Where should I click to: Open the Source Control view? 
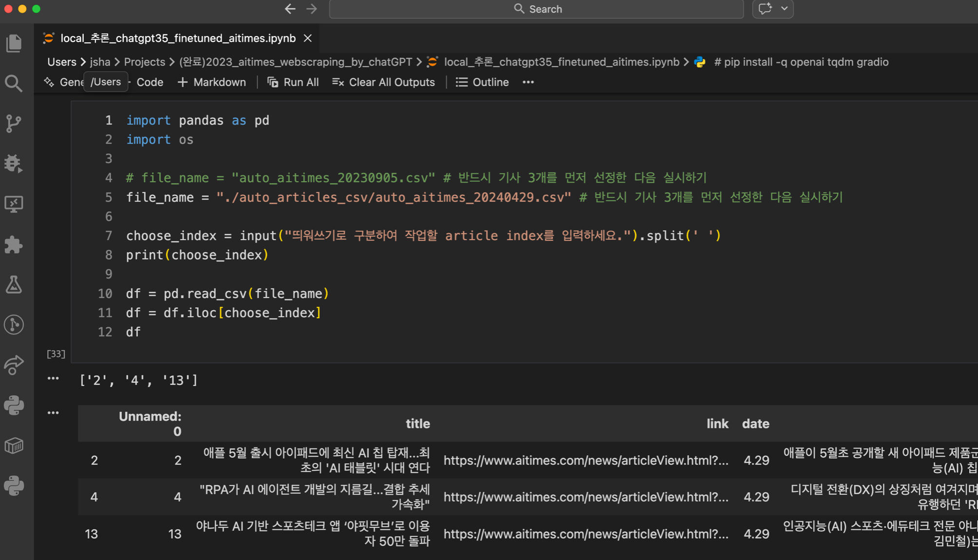14,124
